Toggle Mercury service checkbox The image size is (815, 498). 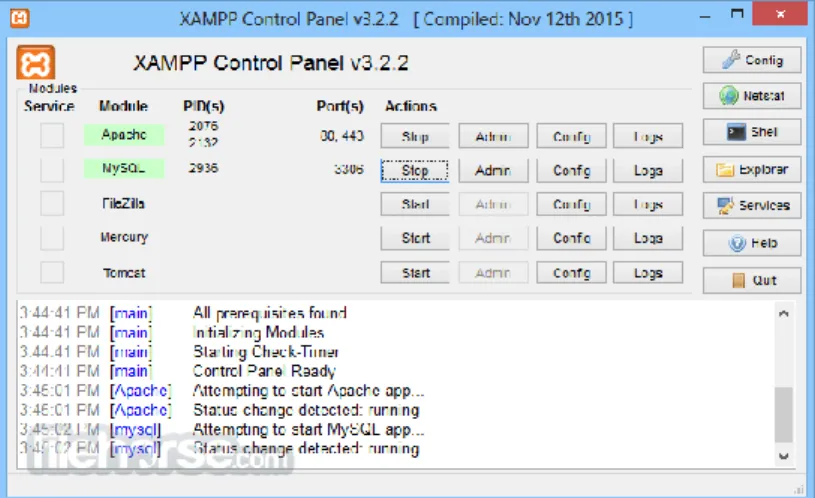[52, 238]
